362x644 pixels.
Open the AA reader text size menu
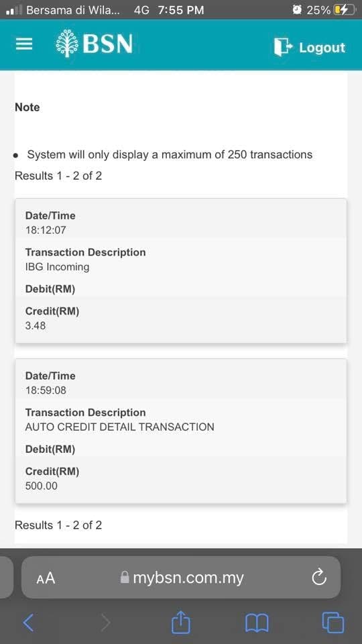pos(46,578)
